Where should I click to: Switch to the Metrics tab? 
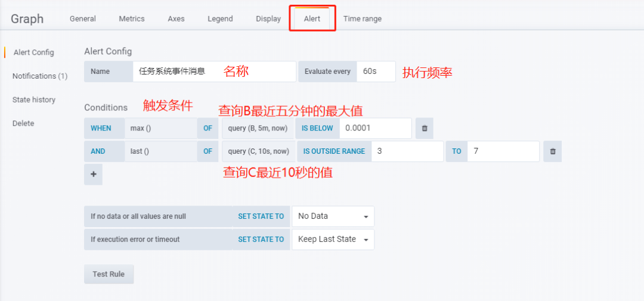[131, 19]
